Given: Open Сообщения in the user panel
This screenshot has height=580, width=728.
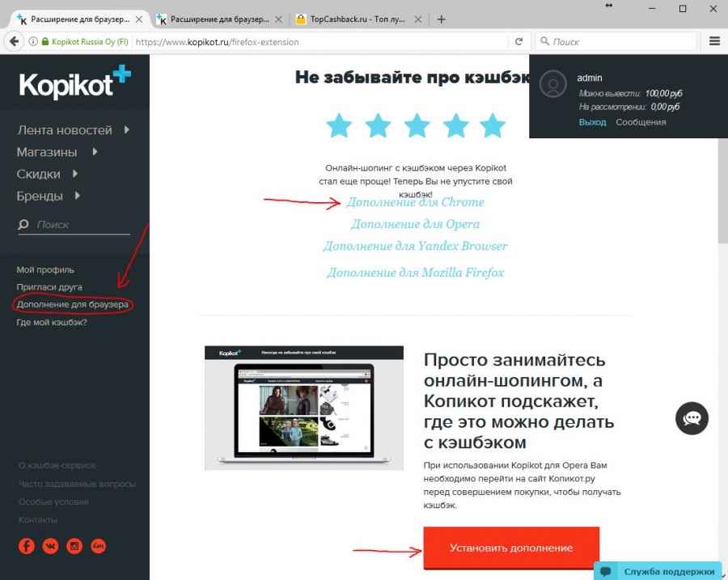Looking at the screenshot, I should pyautogui.click(x=641, y=122).
